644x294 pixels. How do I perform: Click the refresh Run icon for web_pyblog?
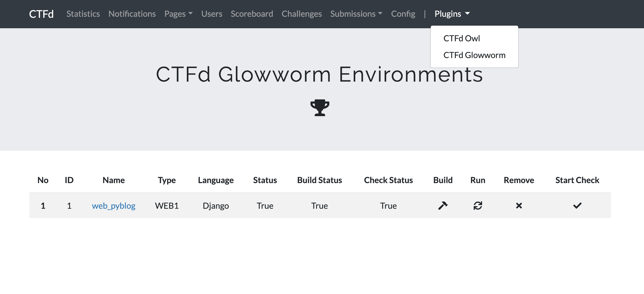click(478, 206)
